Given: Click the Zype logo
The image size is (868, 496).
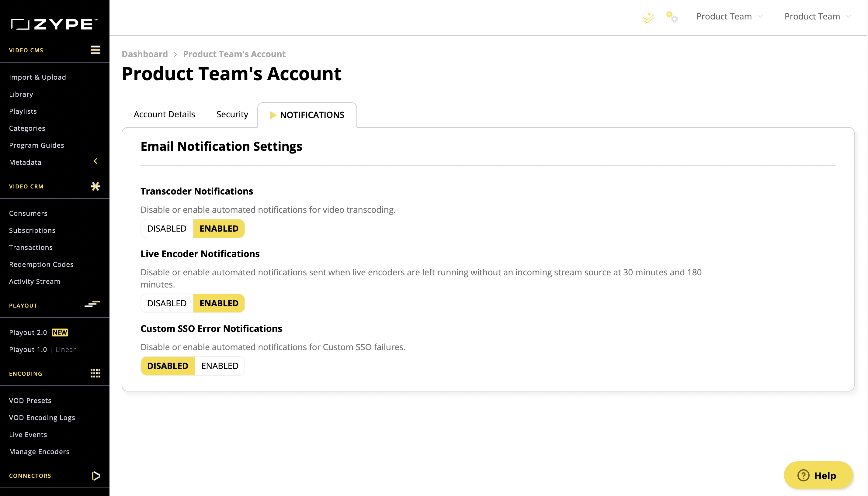Looking at the screenshot, I should tap(54, 24).
